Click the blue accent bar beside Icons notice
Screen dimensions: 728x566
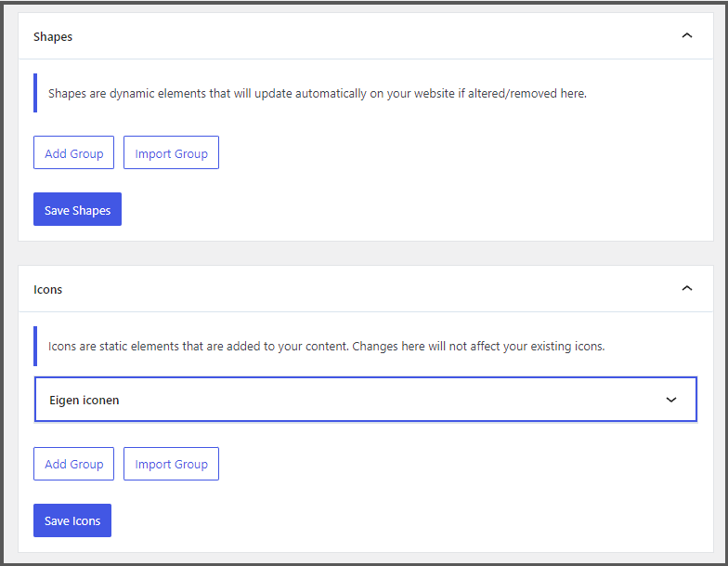pos(35,347)
